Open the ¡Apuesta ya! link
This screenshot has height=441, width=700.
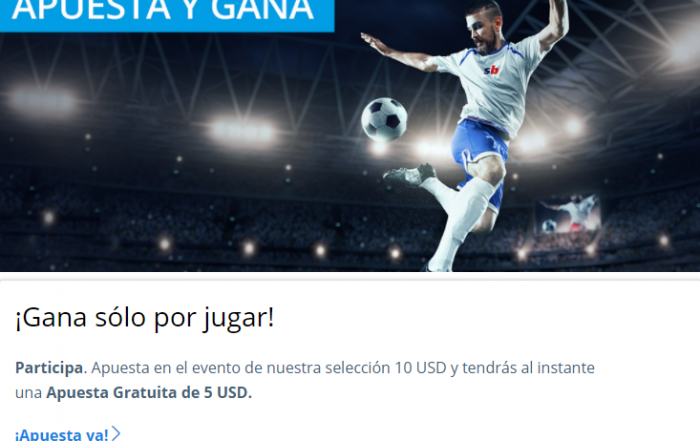[62, 434]
